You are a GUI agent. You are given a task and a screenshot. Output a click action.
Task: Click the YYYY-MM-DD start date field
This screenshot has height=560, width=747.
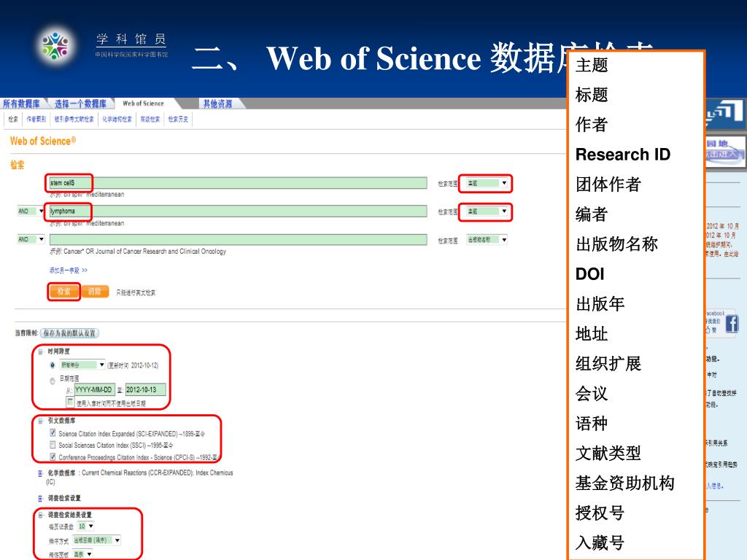(94, 389)
